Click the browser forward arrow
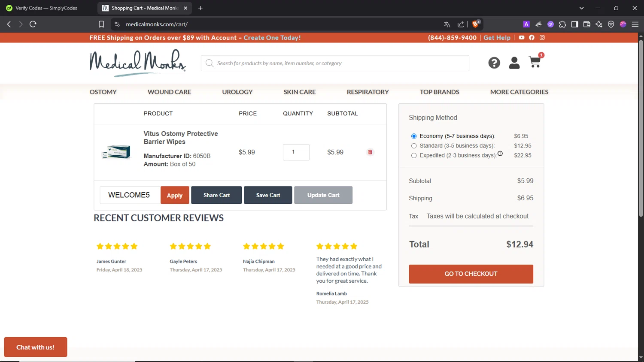Screen dimensions: 644x362 tap(21, 24)
